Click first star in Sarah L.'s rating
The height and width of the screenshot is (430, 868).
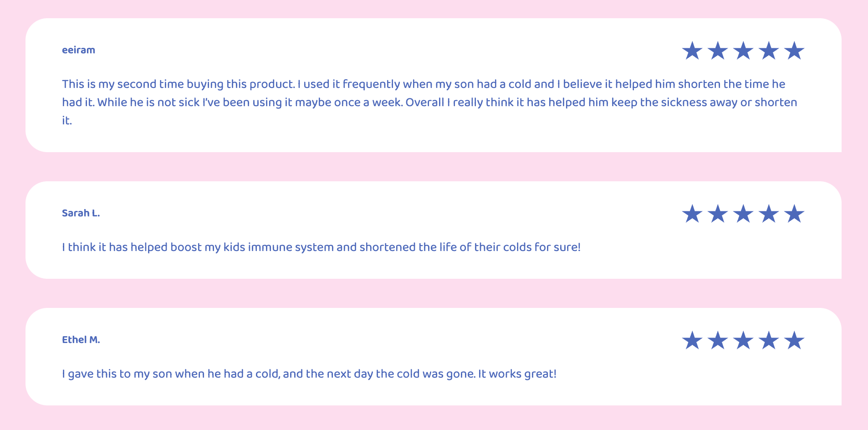point(692,214)
